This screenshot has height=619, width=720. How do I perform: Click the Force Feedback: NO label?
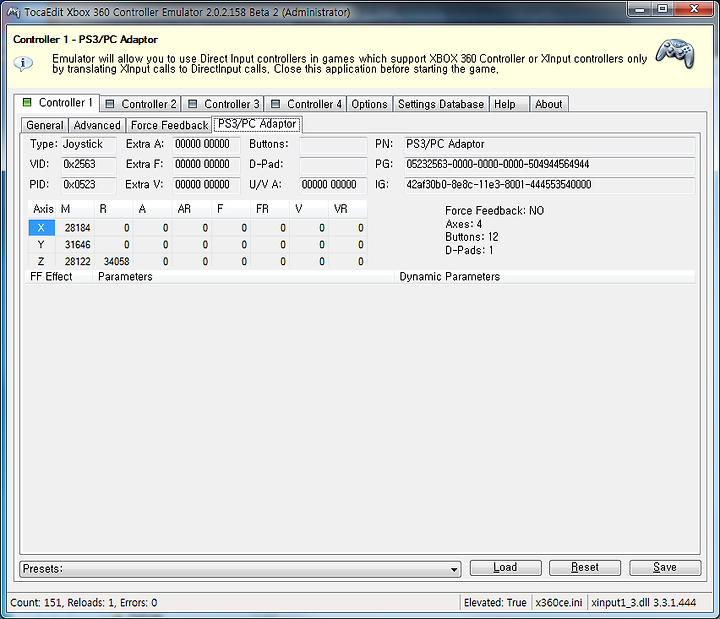(x=495, y=211)
